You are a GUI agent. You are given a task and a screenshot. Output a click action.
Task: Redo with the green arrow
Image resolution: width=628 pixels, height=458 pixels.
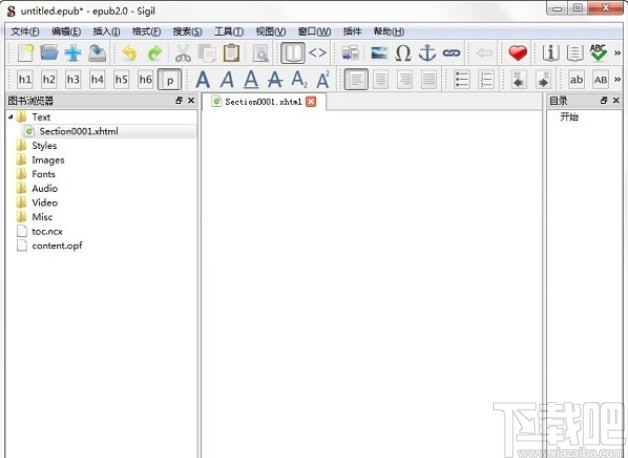coord(155,53)
